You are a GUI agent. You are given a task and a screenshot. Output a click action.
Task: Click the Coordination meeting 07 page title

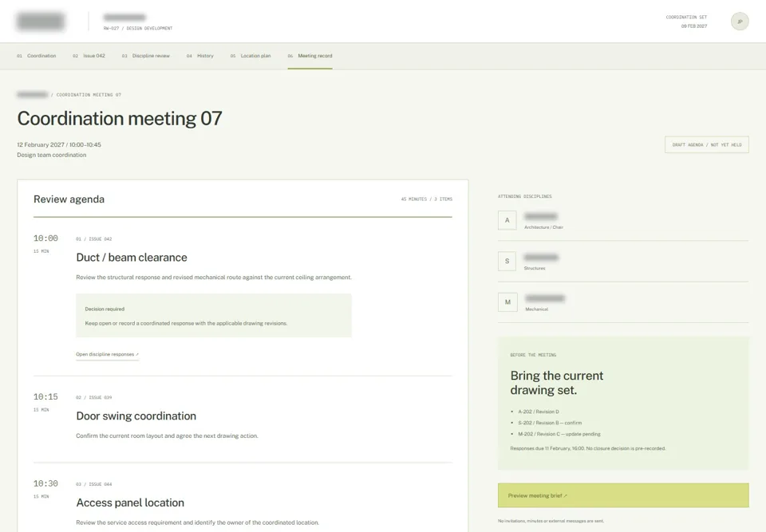point(120,118)
